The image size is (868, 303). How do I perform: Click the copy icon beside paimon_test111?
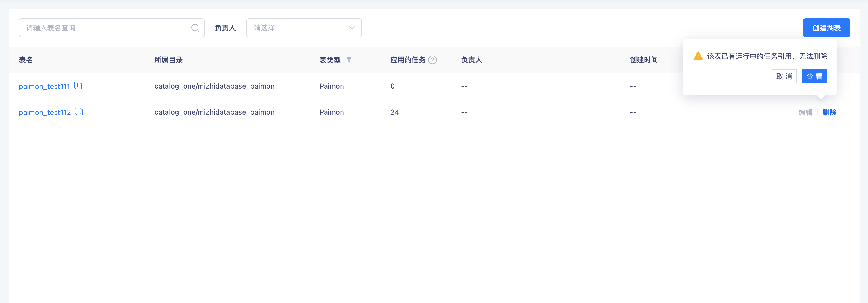click(x=78, y=86)
